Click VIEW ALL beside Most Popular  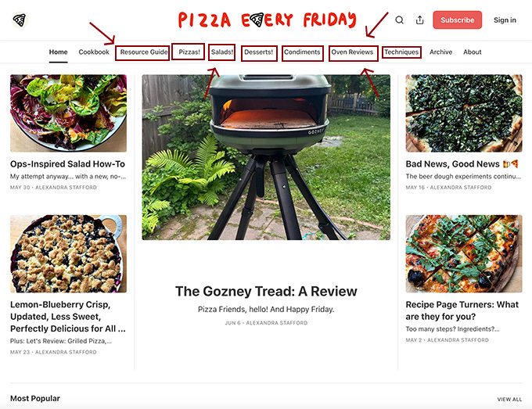coord(509,399)
